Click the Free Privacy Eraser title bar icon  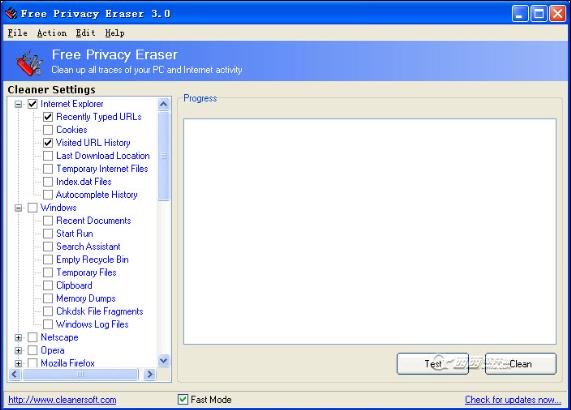(x=11, y=13)
